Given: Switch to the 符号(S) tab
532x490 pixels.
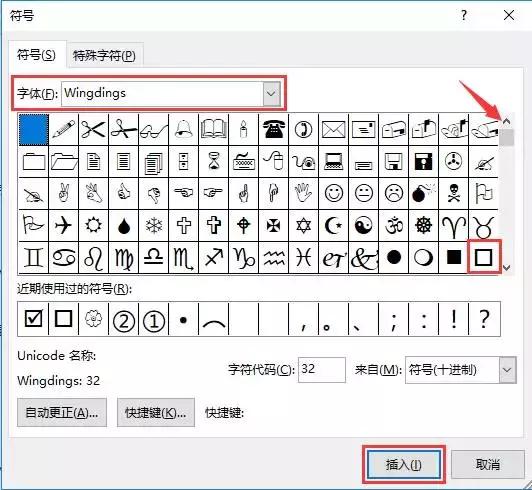Looking at the screenshot, I should 36,55.
